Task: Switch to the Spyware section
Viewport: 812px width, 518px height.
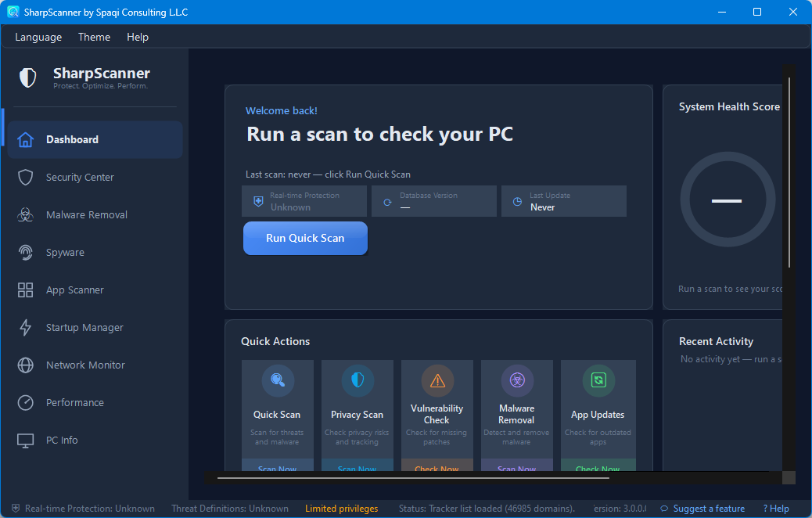Action: tap(95, 252)
